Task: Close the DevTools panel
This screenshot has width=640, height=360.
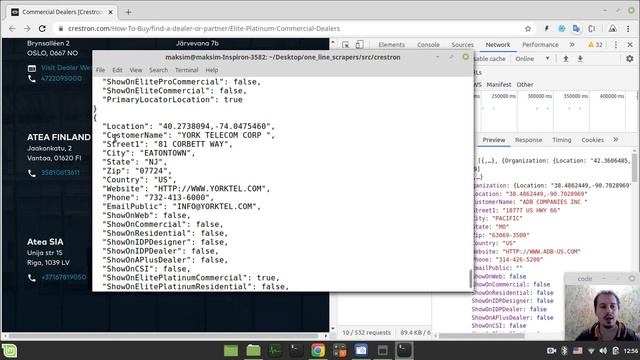Action: pyautogui.click(x=630, y=44)
